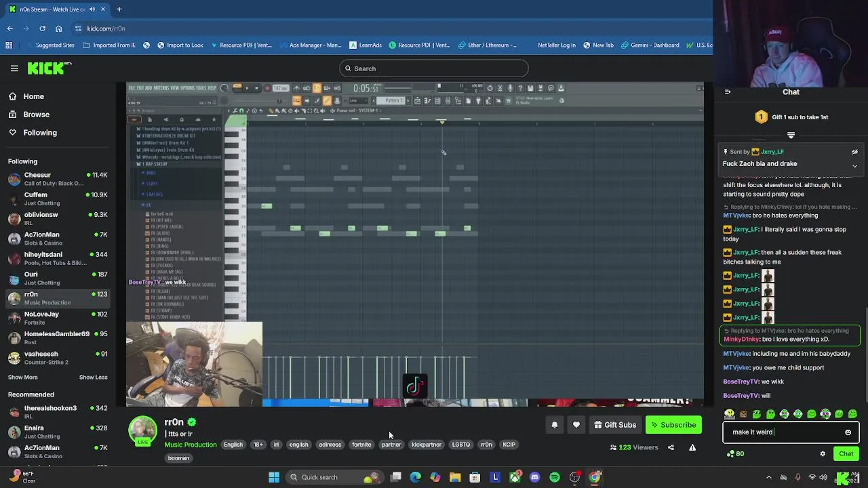Image resolution: width=868 pixels, height=488 pixels.
Task: Collapse the chat panel with arrow icon
Action: pyautogui.click(x=728, y=92)
